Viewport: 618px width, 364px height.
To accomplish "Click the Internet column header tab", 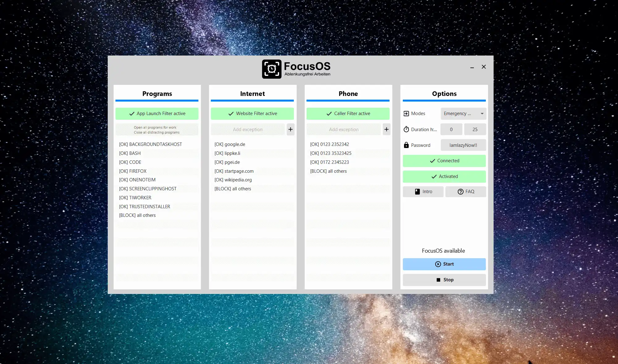I will click(253, 93).
